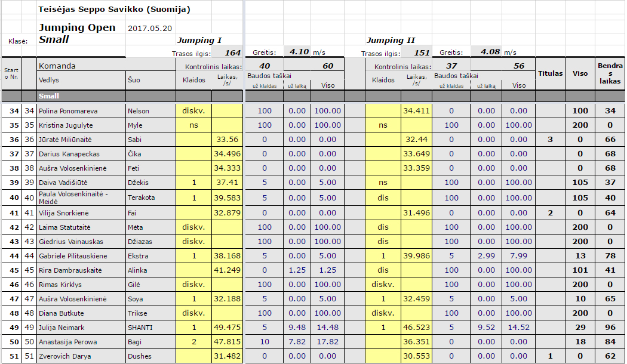
Task: Select the Jumping Open title cell
Action: [77, 28]
